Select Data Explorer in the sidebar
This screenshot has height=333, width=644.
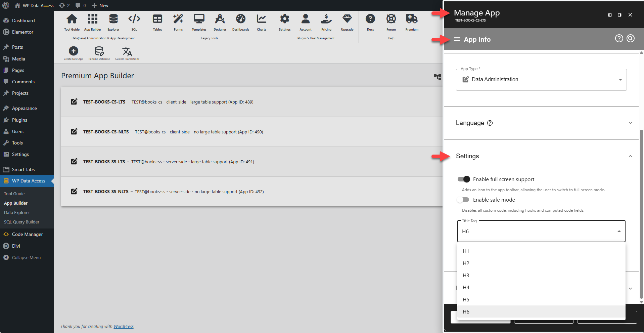tap(17, 212)
